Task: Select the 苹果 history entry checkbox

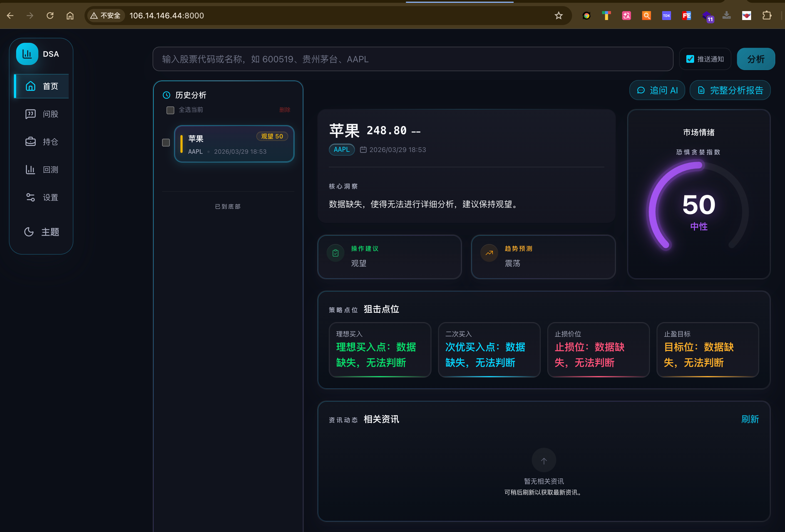Action: click(x=166, y=143)
